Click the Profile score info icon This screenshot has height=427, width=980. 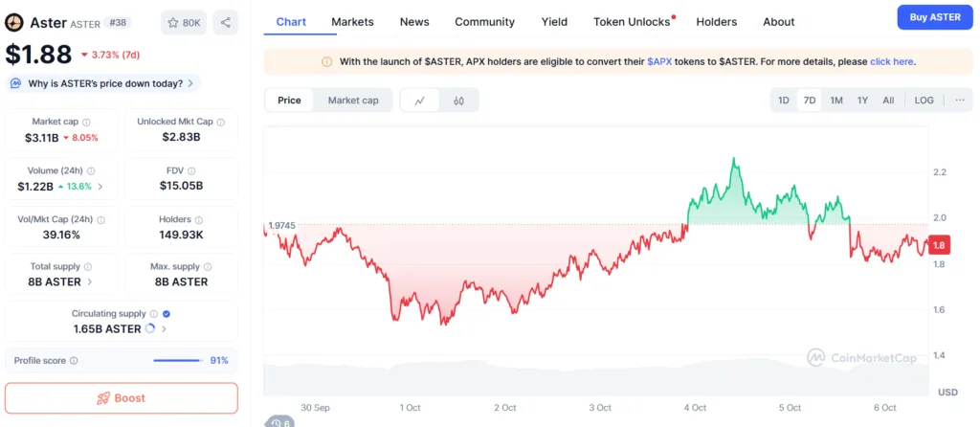[x=74, y=361]
